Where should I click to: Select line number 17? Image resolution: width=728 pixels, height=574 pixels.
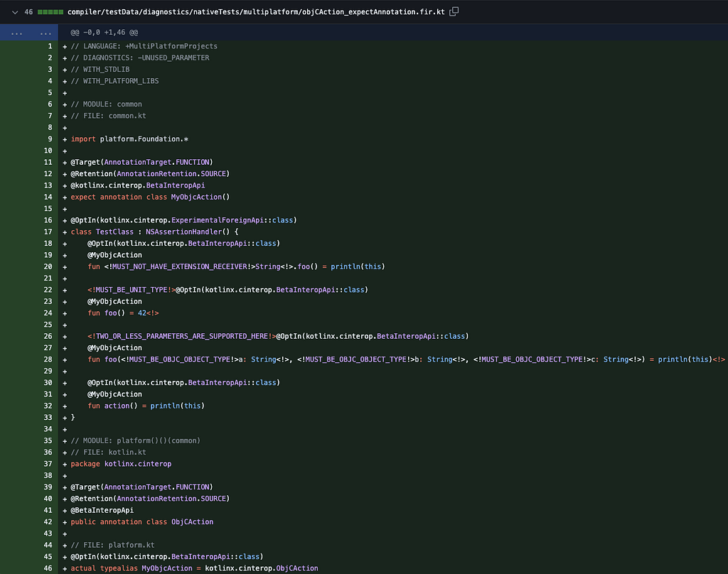pos(48,232)
